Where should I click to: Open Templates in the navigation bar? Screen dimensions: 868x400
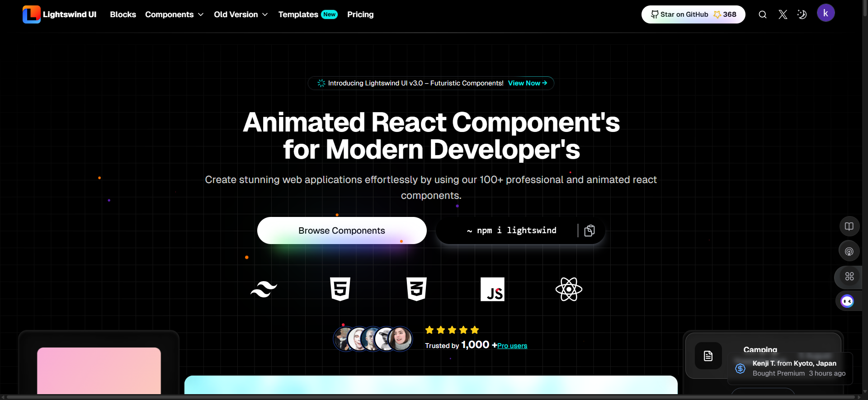click(298, 14)
